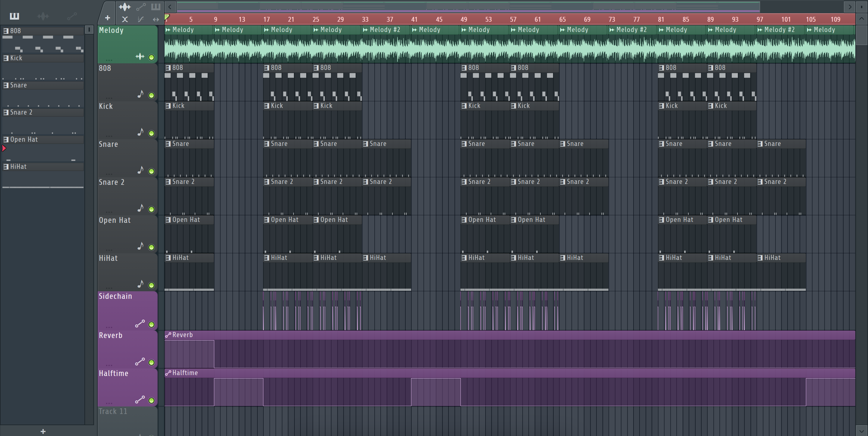The width and height of the screenshot is (868, 436).
Task: Mute the Reverb track via green LED
Action: click(152, 363)
